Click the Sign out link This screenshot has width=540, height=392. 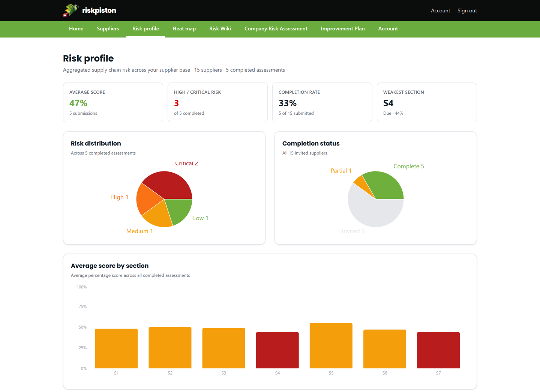[467, 11]
